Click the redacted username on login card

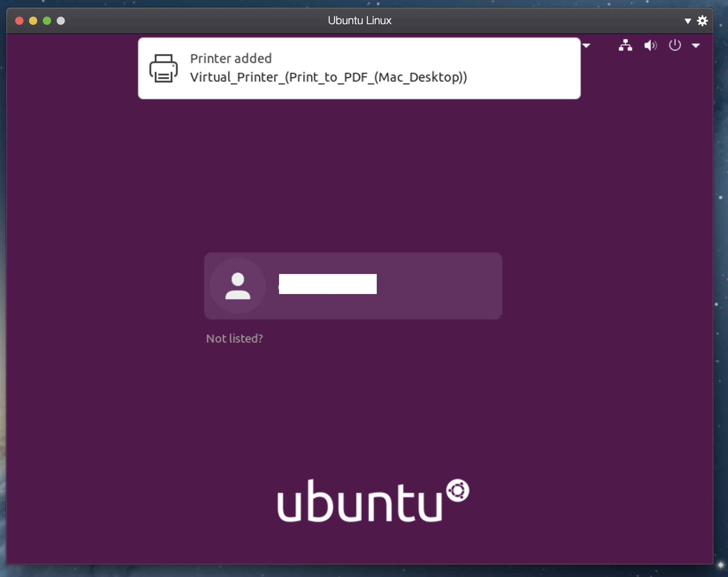327,284
